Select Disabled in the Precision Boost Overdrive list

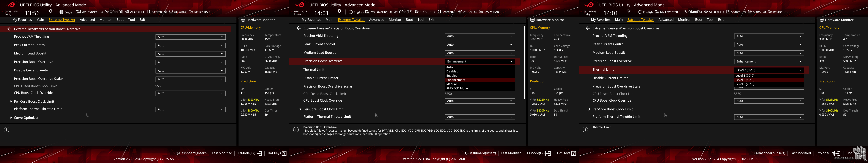[480, 72]
